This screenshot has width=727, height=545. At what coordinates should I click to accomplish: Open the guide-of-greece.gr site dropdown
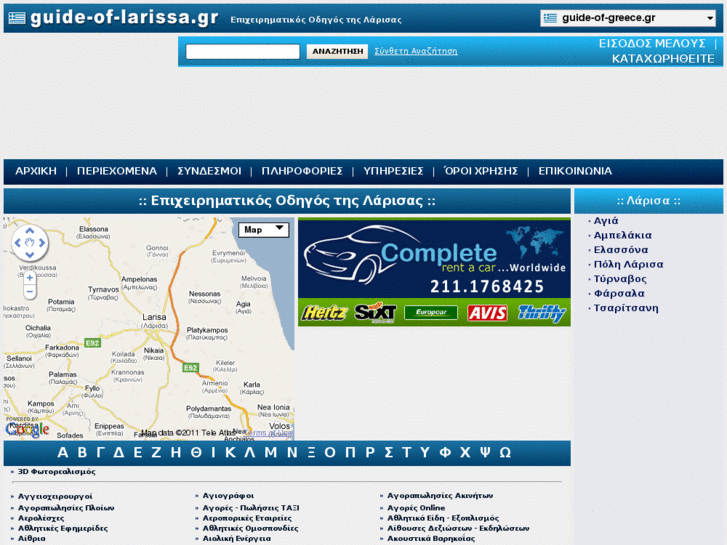tap(628, 18)
